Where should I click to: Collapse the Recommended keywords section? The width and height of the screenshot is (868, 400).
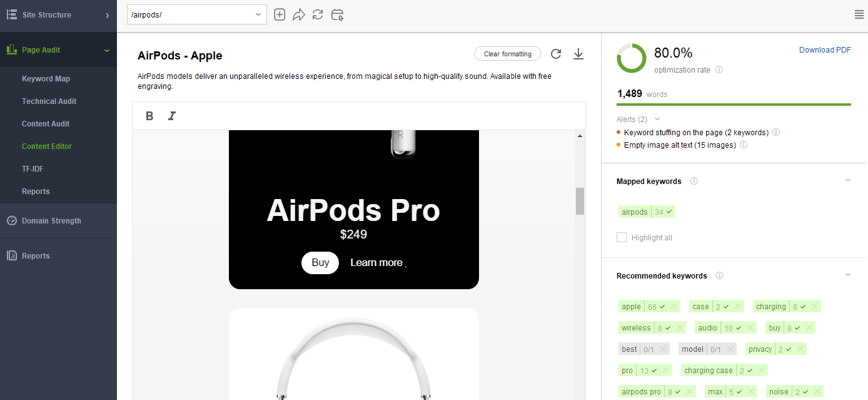click(x=848, y=275)
